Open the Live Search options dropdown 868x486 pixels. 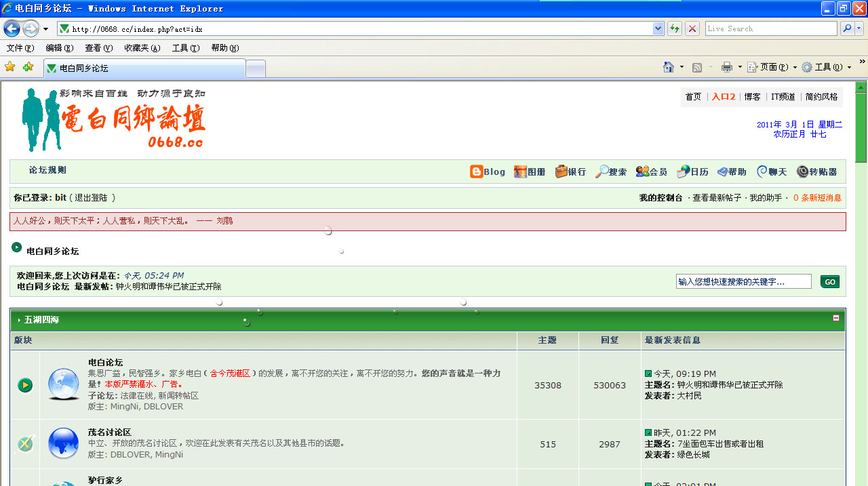tap(859, 28)
